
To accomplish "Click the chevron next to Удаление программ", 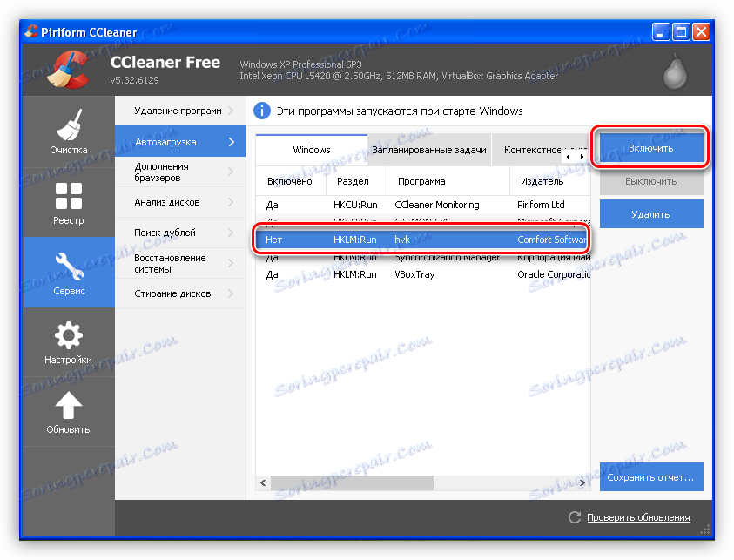I will (x=231, y=111).
